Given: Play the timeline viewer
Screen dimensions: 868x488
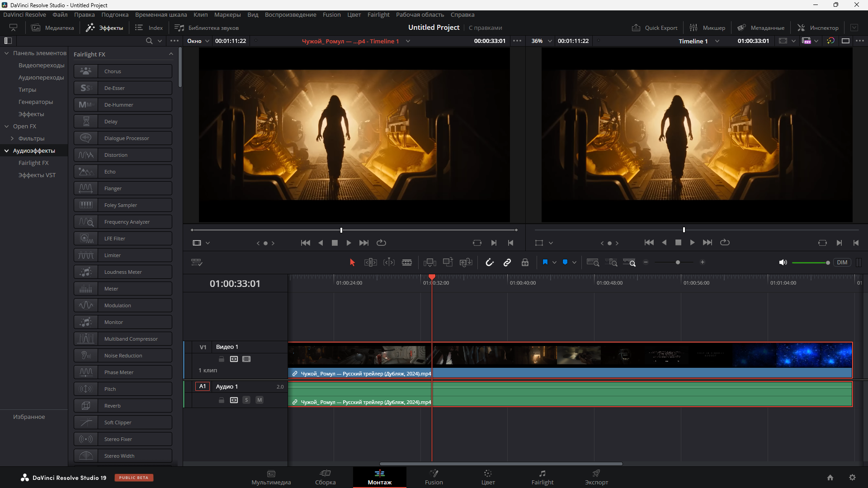Looking at the screenshot, I should click(x=692, y=243).
